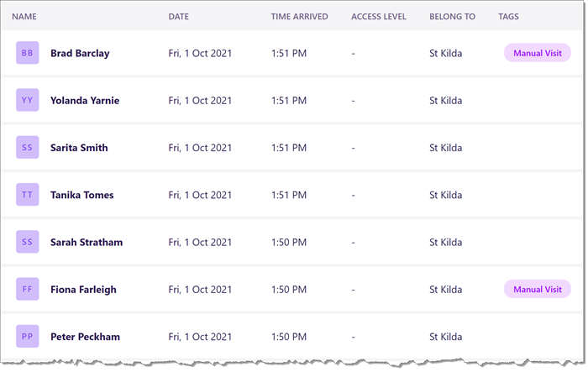The image size is (588, 372).
Task: Click the TT avatar icon for Tanika Tomes
Action: (28, 195)
